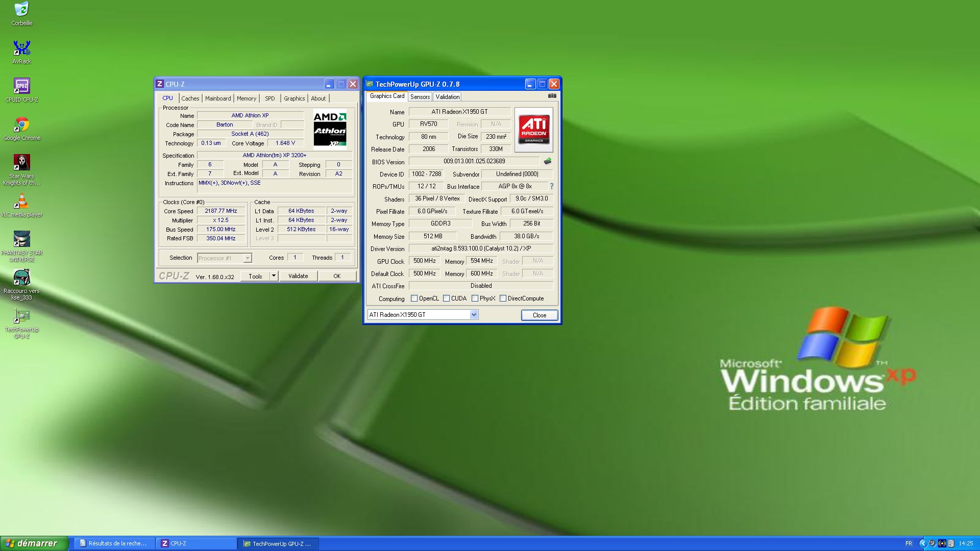This screenshot has width=980, height=551.
Task: Click the Memory Type value GDDR3
Action: tap(440, 223)
